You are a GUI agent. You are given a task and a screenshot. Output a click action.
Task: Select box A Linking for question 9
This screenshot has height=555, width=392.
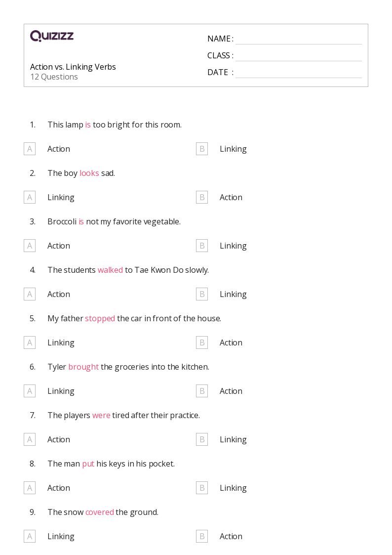point(30,537)
